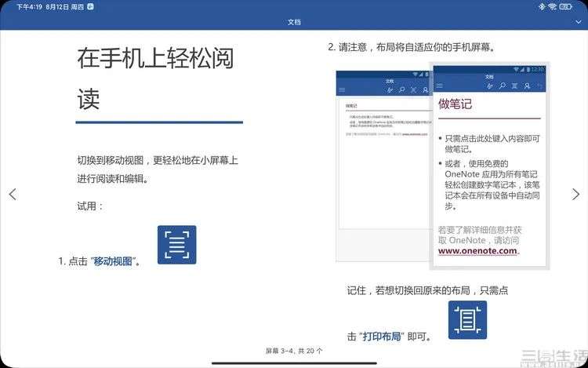
Task: Click the Mobile View icon image
Action: coord(176,245)
